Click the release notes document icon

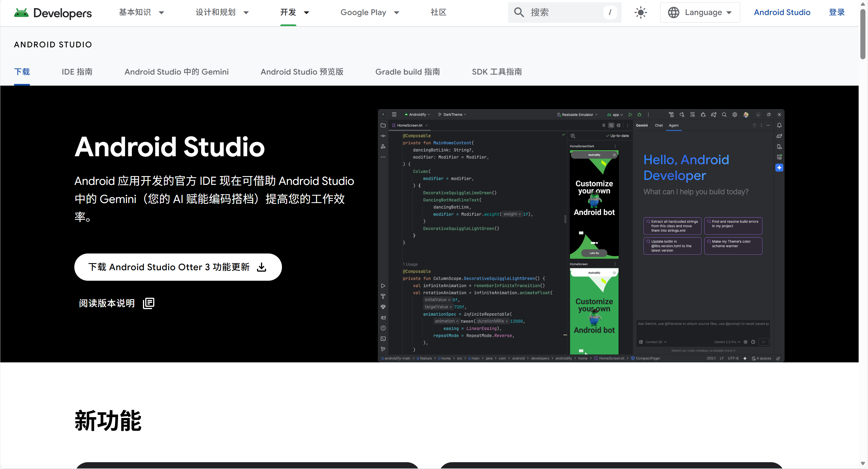click(x=149, y=303)
